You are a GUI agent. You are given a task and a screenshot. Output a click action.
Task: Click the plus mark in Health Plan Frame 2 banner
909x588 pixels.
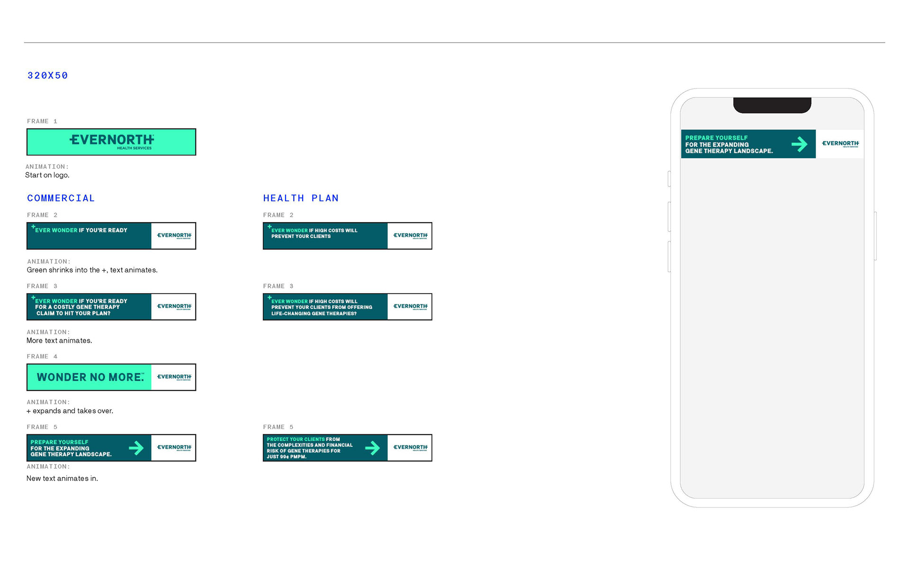[x=269, y=227]
